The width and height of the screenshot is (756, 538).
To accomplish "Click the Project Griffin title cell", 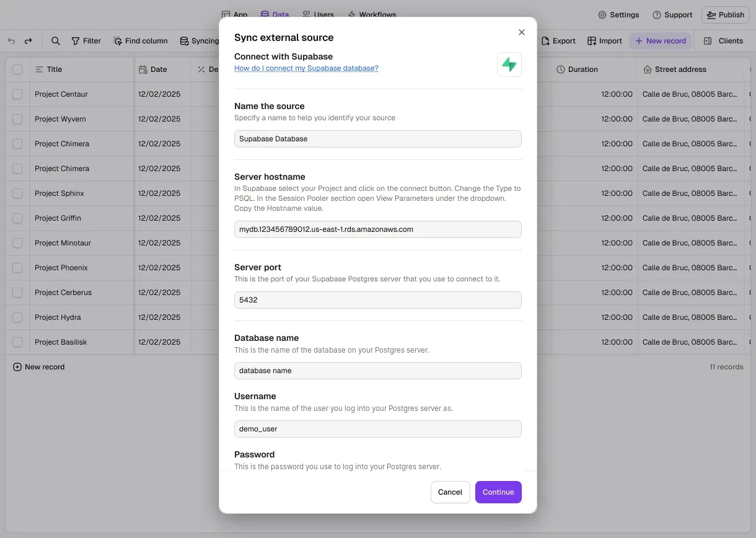I will pos(81,218).
